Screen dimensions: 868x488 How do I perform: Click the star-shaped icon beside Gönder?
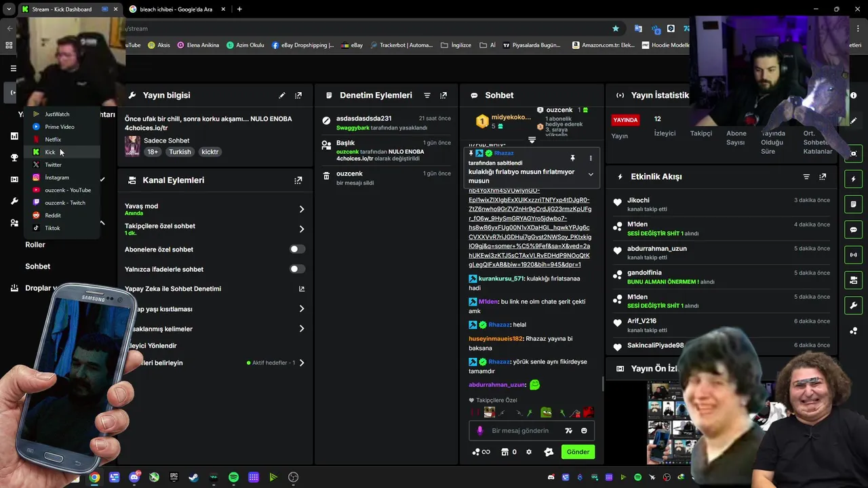click(549, 452)
